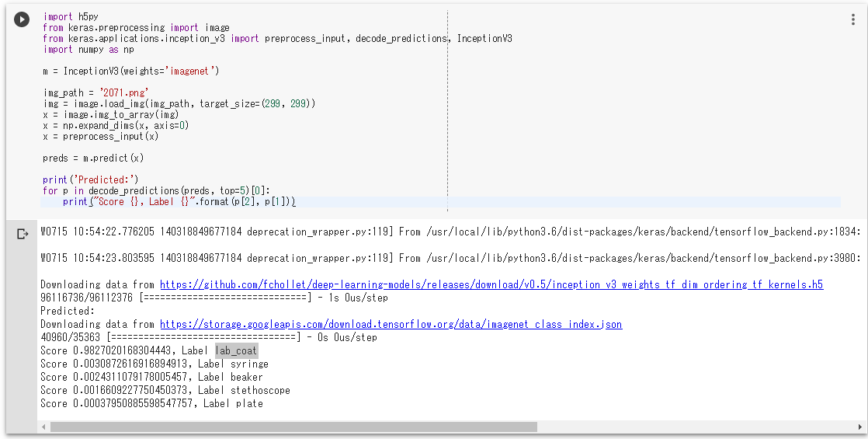Click the output toggle arrow icon
The width and height of the screenshot is (868, 439).
(23, 234)
